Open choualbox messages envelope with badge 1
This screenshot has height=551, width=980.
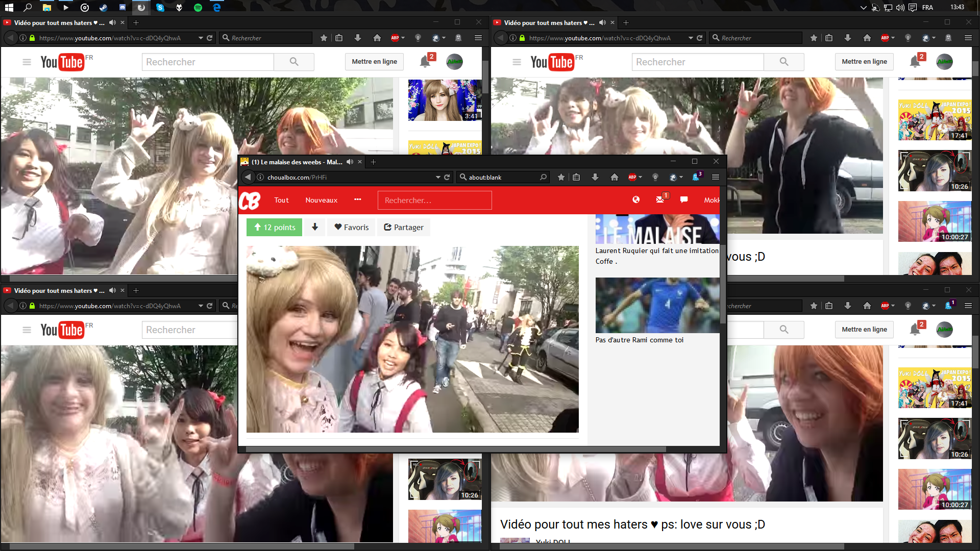662,198
